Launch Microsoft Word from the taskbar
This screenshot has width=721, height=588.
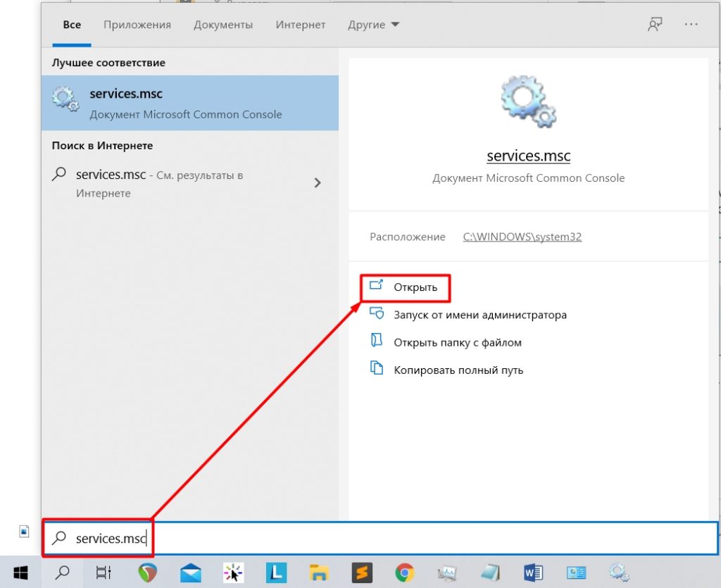pyautogui.click(x=534, y=572)
